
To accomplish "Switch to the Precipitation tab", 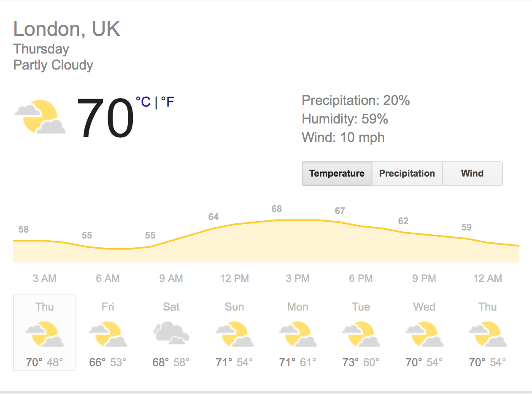I will [407, 174].
